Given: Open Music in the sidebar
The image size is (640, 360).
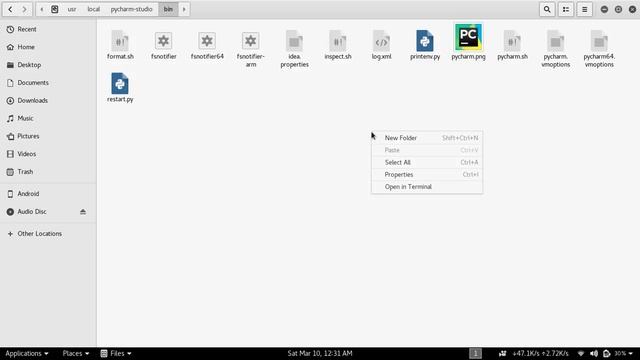Looking at the screenshot, I should coord(48,118).
